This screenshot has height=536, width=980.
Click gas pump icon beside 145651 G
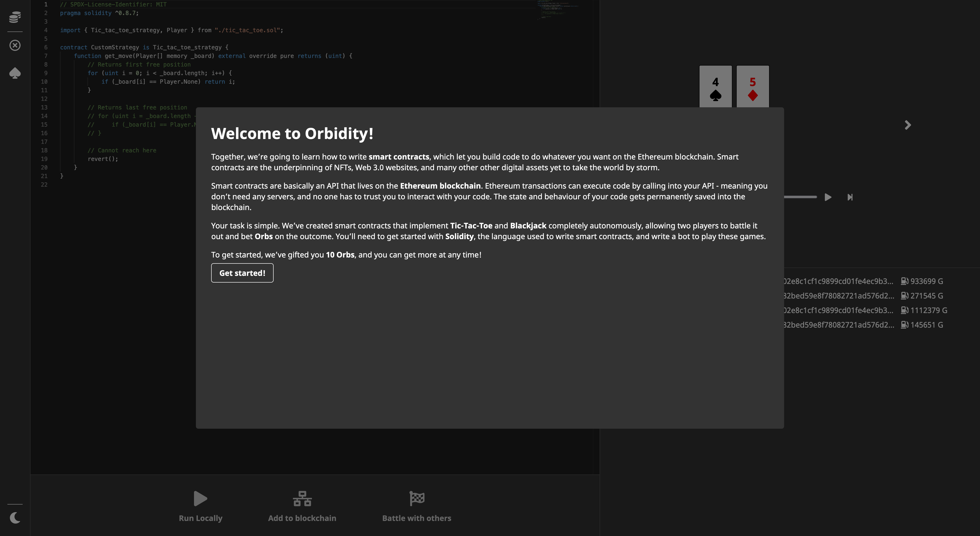[x=904, y=325]
